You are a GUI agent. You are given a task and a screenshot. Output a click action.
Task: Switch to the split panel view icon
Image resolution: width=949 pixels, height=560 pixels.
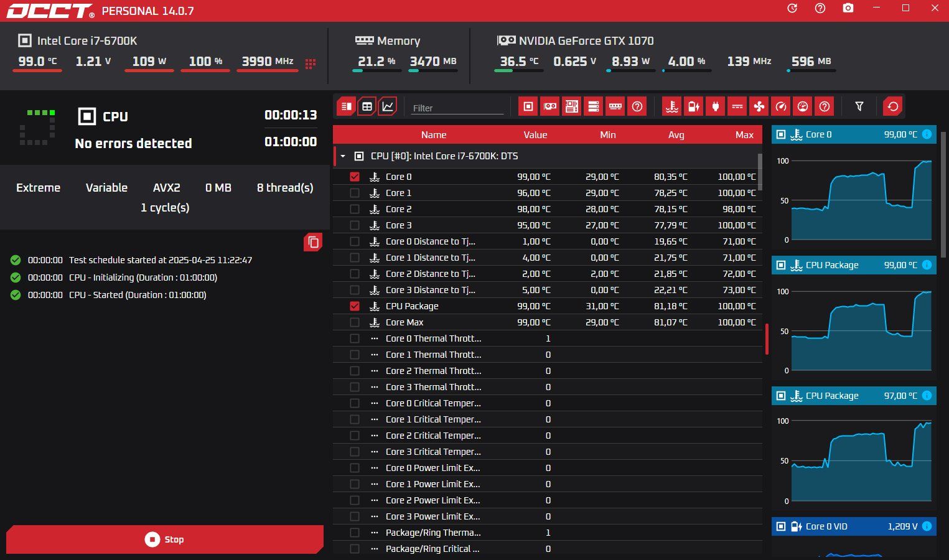(347, 106)
